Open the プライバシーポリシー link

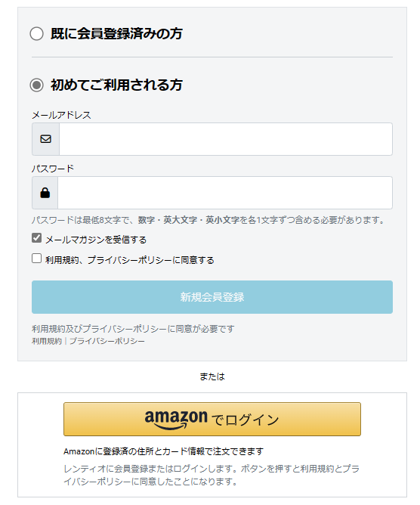pos(107,341)
